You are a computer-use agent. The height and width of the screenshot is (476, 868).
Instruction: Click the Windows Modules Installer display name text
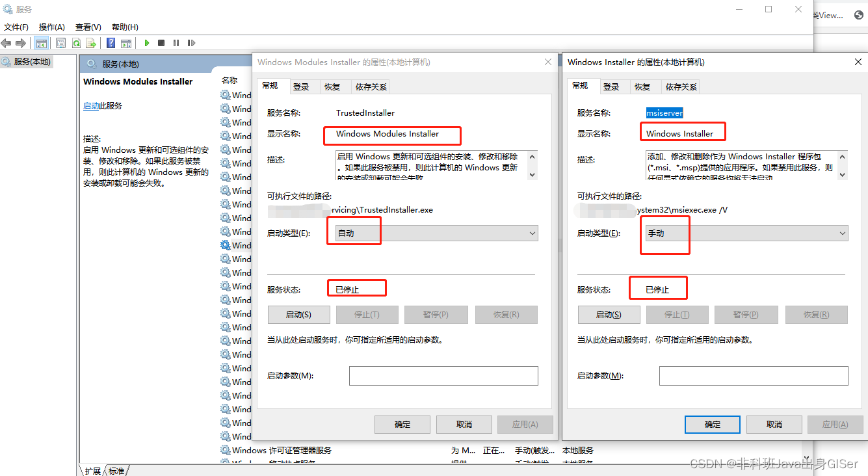coord(388,133)
